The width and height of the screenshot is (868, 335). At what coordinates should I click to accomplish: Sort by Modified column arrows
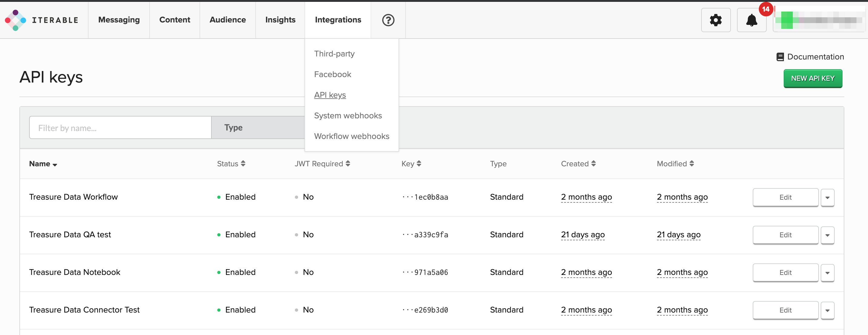click(691, 164)
